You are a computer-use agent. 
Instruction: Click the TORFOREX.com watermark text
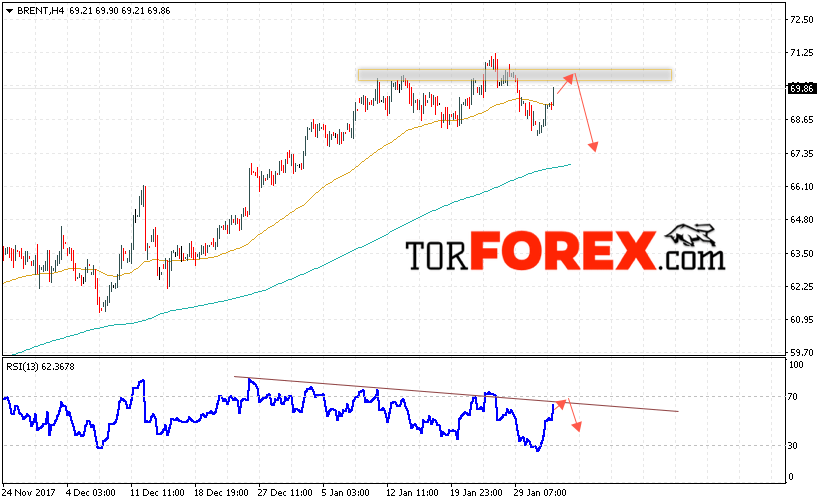(565, 251)
